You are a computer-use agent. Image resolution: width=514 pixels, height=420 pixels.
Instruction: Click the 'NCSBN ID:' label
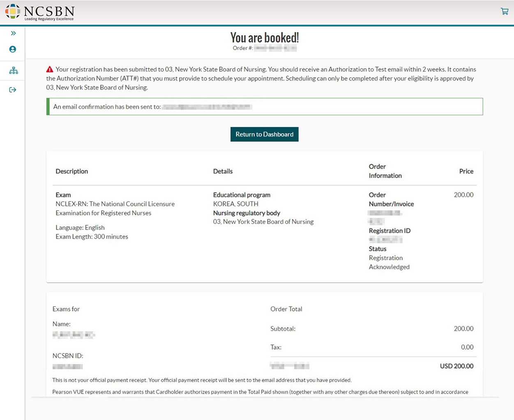point(68,356)
